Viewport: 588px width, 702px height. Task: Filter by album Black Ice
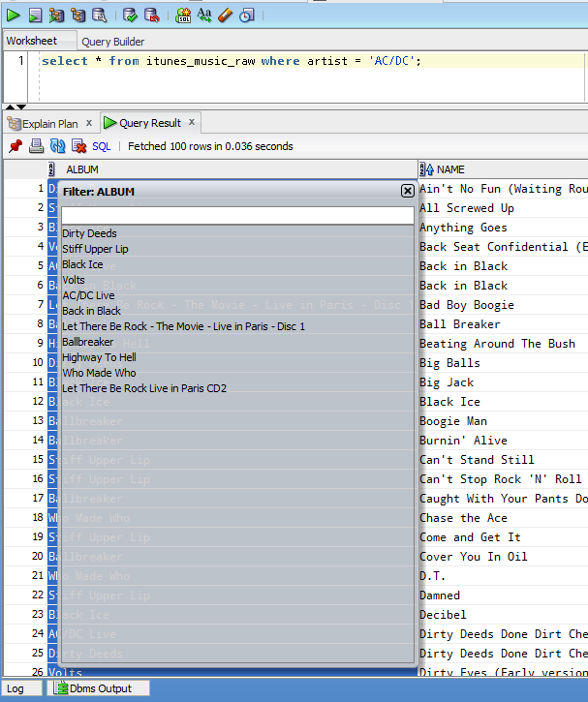coord(82,264)
